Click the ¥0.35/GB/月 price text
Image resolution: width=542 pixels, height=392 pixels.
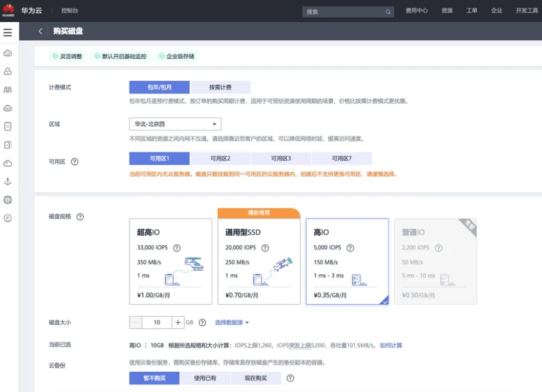pyautogui.click(x=330, y=295)
